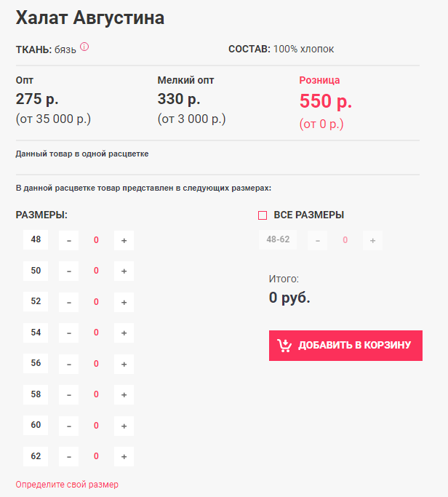448x497 pixels.
Task: Click the minus button for size 52
Action: pyautogui.click(x=69, y=302)
